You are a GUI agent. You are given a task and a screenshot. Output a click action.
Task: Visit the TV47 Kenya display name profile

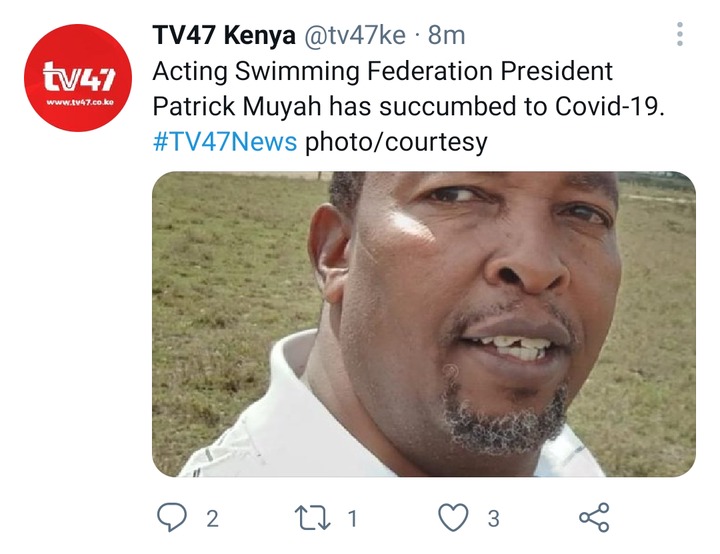click(x=224, y=35)
